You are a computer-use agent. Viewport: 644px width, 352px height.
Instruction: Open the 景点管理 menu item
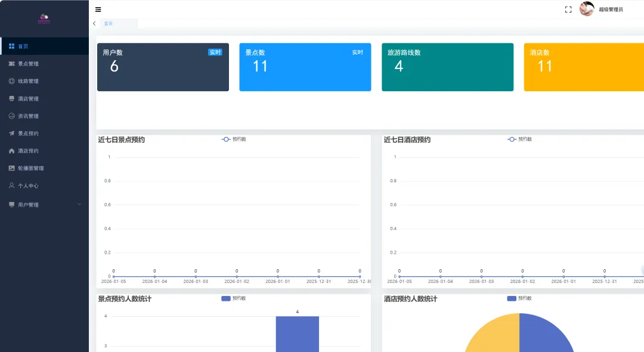pos(44,64)
